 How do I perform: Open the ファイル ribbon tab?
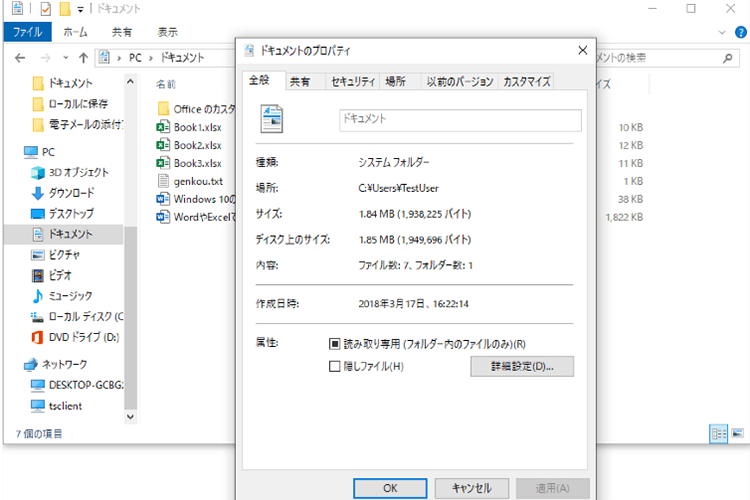tap(28, 32)
